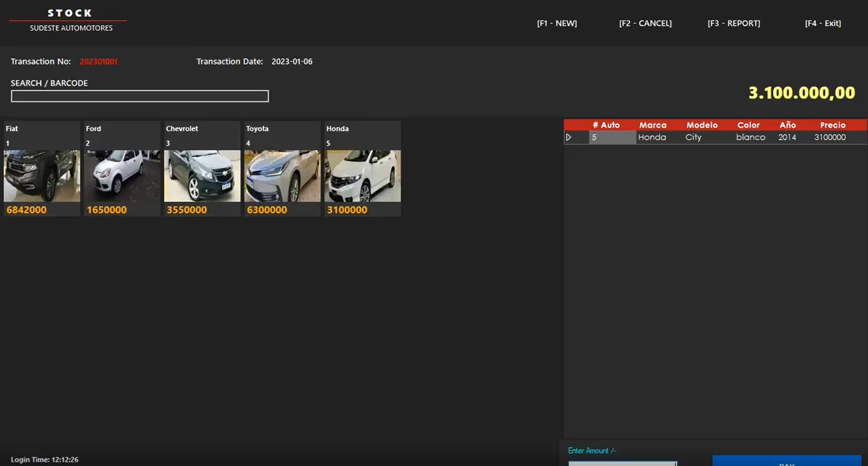868x466 pixels.
Task: Sort the table by the # Auto column header
Action: click(606, 125)
